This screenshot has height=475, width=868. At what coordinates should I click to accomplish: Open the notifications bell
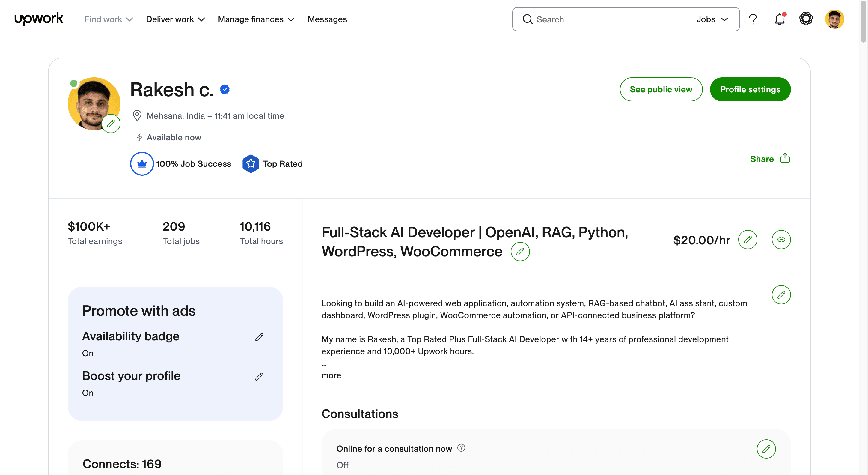780,19
